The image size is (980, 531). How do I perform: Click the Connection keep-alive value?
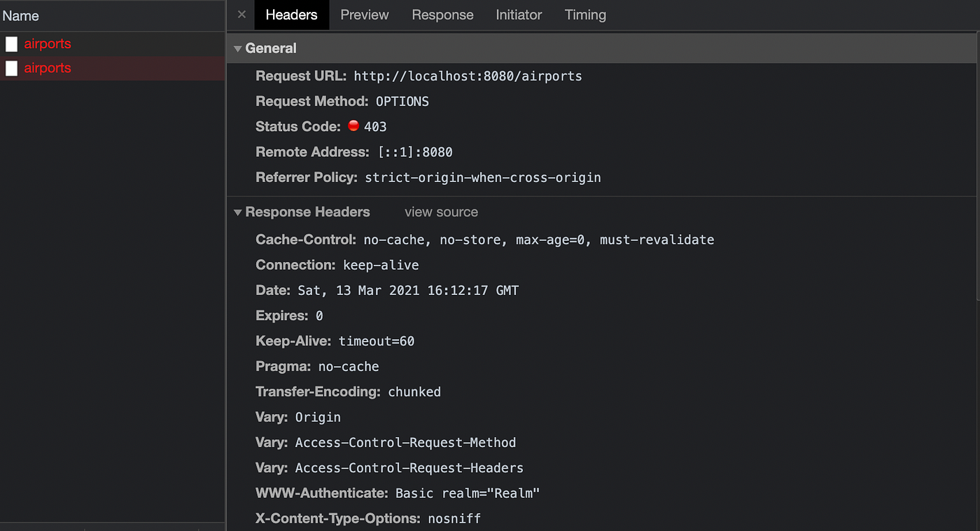[381, 265]
